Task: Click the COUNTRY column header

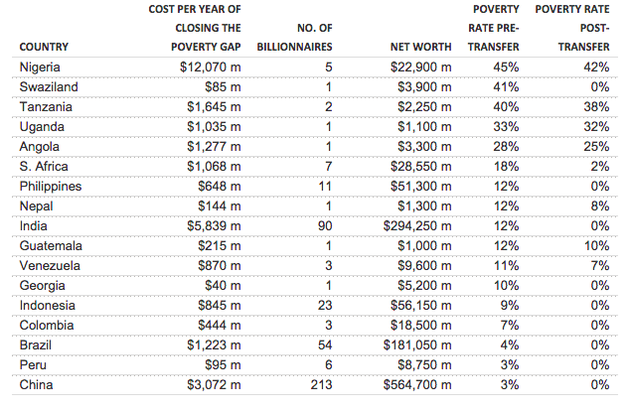Action: 46,47
